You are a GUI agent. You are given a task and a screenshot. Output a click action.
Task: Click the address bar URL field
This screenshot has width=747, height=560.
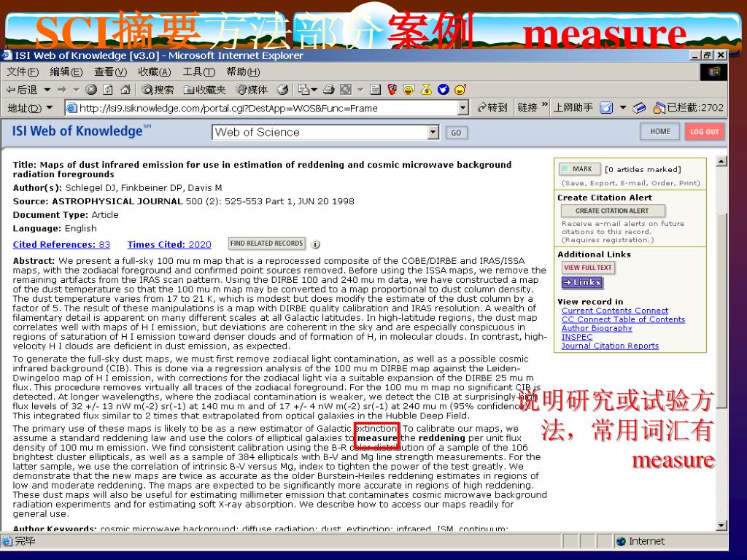pyautogui.click(x=267, y=108)
